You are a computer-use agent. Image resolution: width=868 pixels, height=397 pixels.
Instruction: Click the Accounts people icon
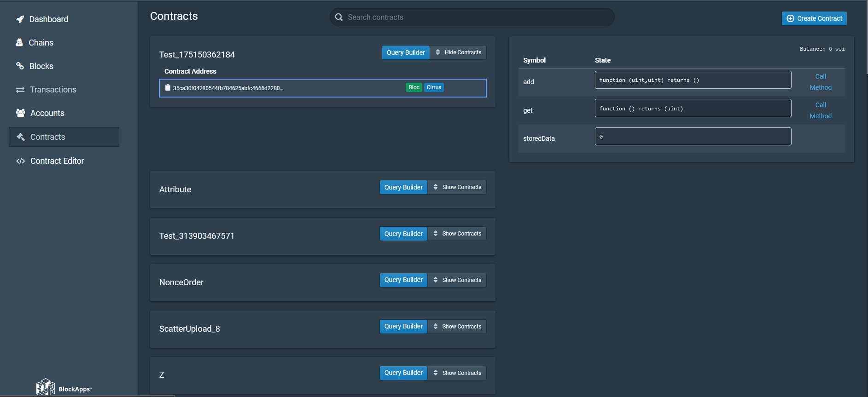[20, 113]
